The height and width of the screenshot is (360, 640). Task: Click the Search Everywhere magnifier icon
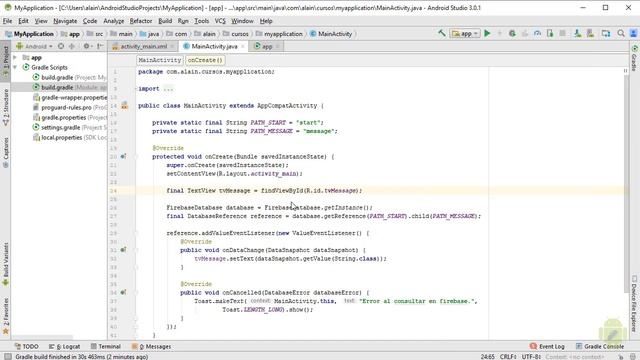tap(621, 33)
